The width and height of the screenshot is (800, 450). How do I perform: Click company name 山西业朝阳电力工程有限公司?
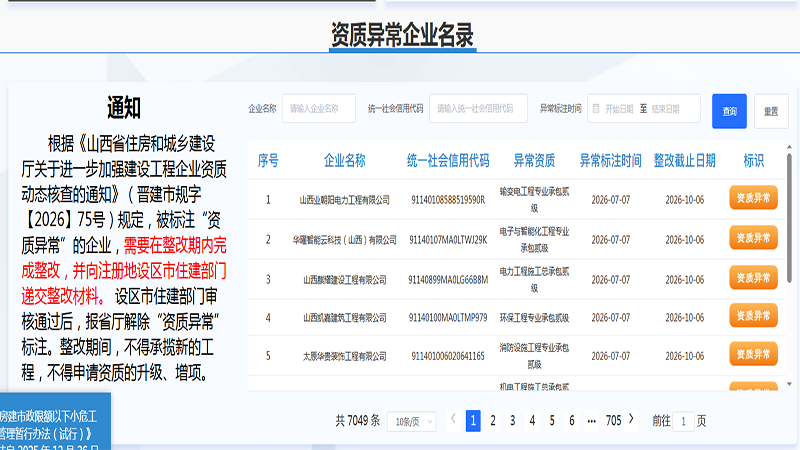344,200
